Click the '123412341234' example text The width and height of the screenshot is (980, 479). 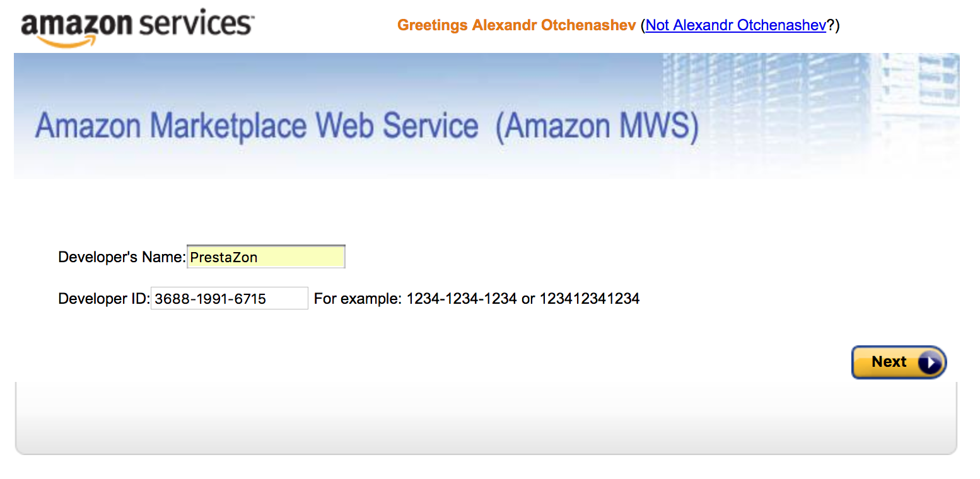588,299
